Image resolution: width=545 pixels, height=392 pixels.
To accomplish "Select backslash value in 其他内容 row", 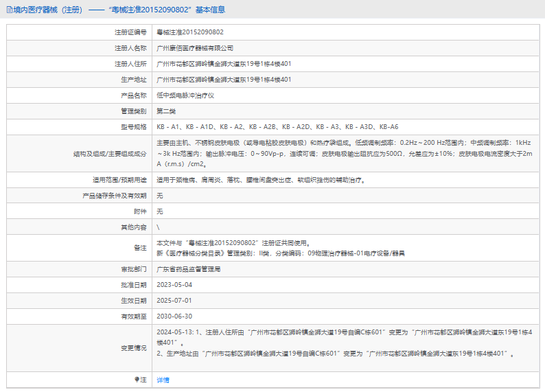I will pos(158,227).
